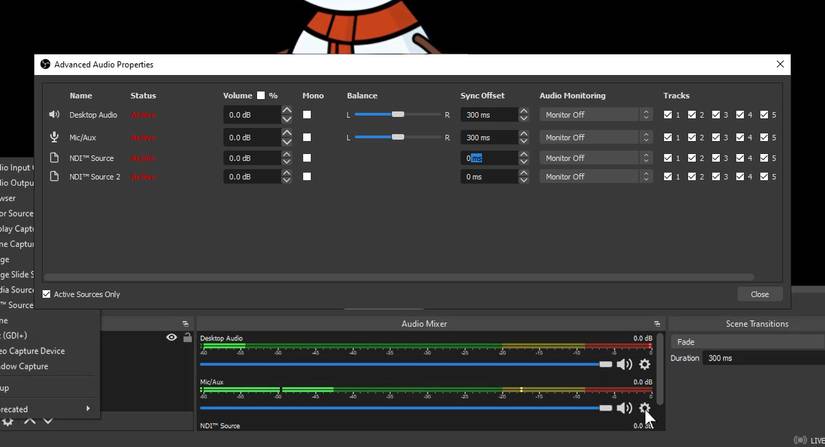This screenshot has width=825, height=447.
Task: Click the transition Duration 300 ms field
Action: 764,358
